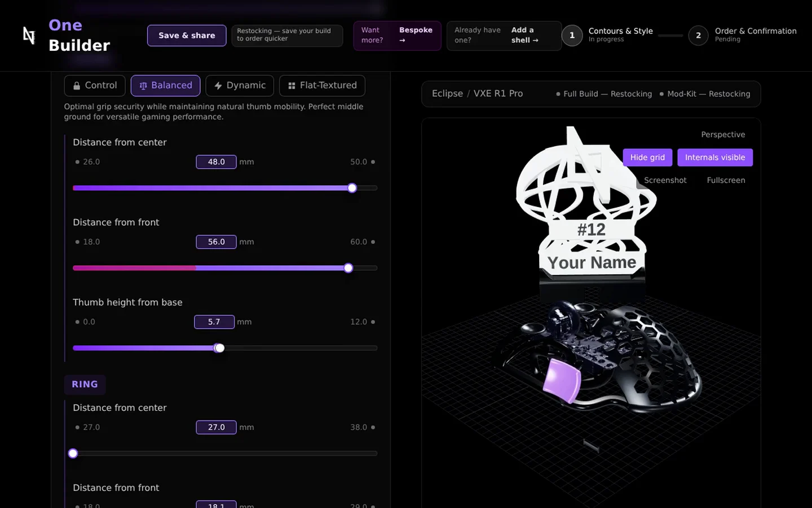Click the One Builder logo icon
The width and height of the screenshot is (812, 508).
coord(29,36)
